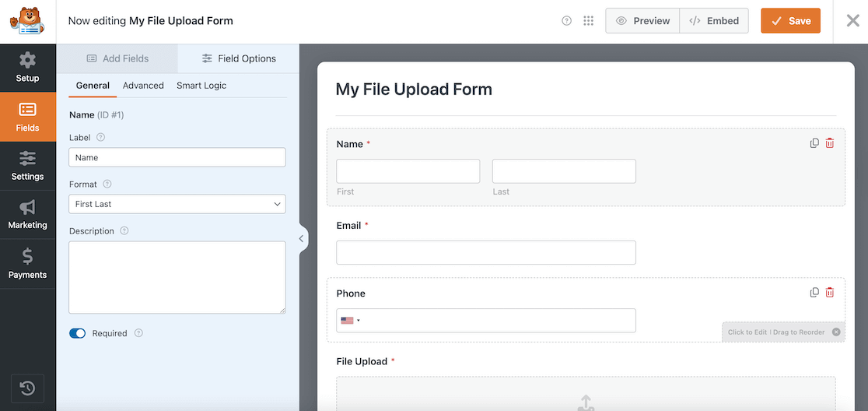Collapse the sidebar panel with the arrow
868x411 pixels.
301,239
